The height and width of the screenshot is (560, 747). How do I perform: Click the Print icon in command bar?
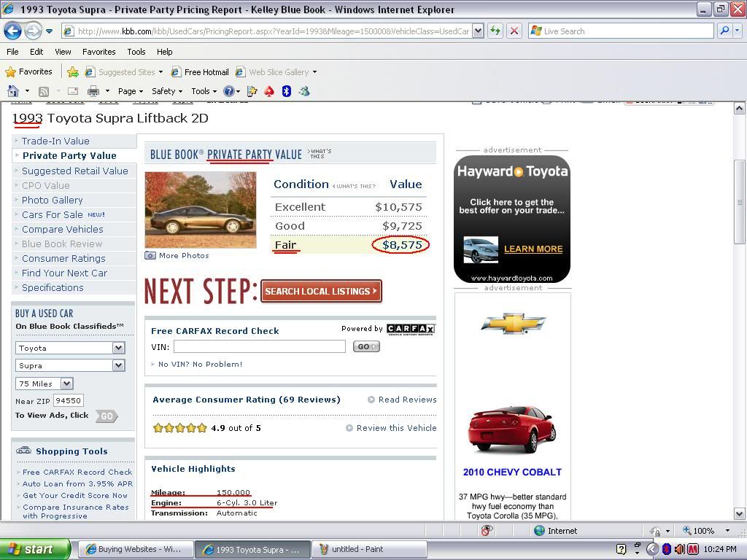coord(93,91)
